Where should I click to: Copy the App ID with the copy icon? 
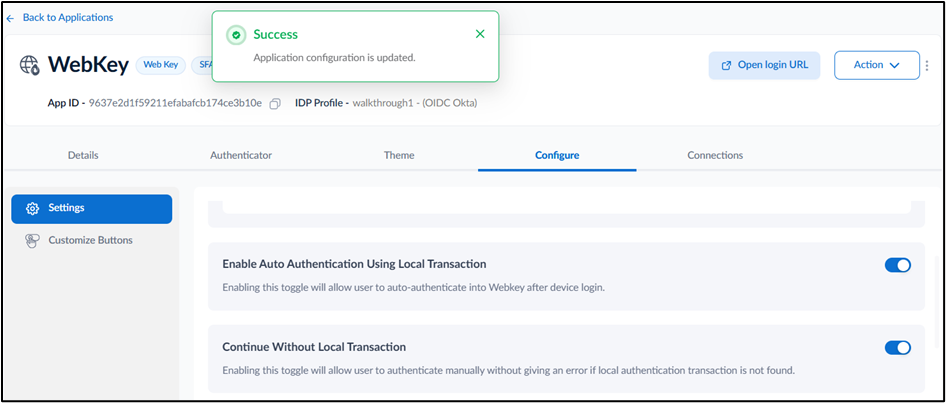click(x=275, y=104)
